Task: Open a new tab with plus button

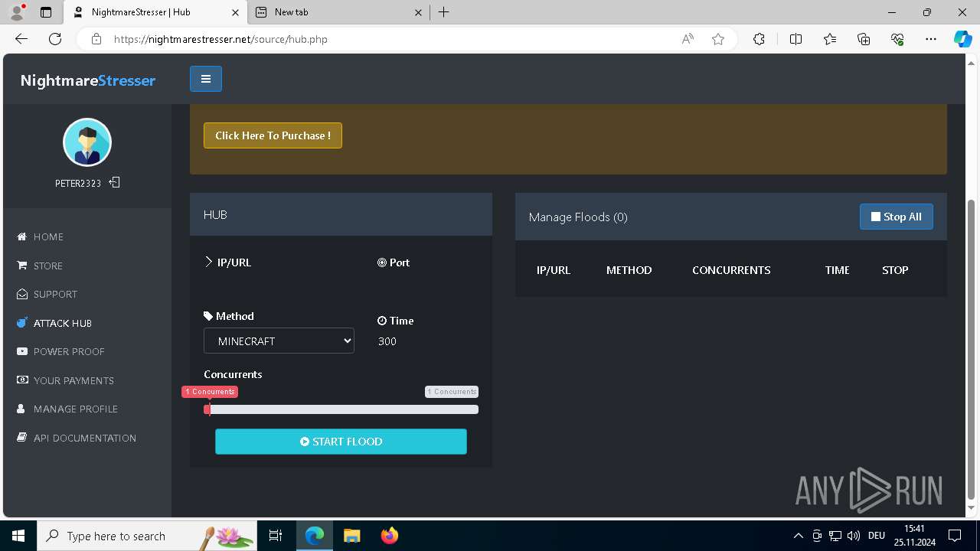Action: click(x=443, y=12)
